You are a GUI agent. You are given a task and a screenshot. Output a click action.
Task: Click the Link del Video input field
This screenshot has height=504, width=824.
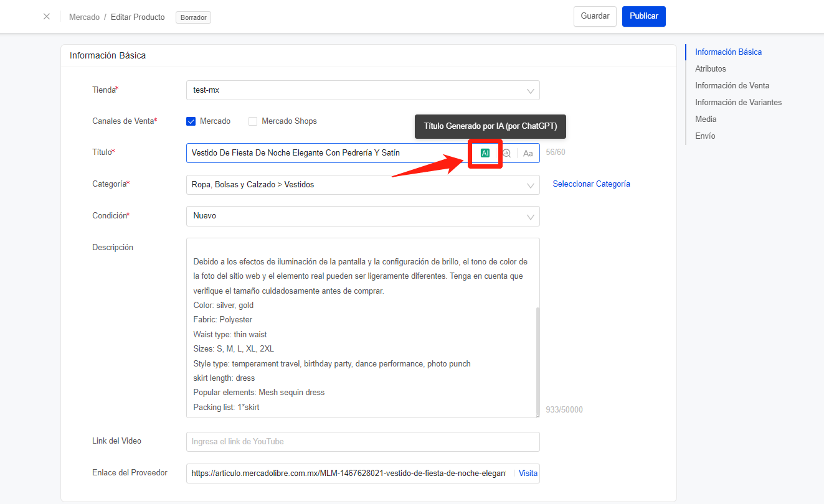point(362,442)
